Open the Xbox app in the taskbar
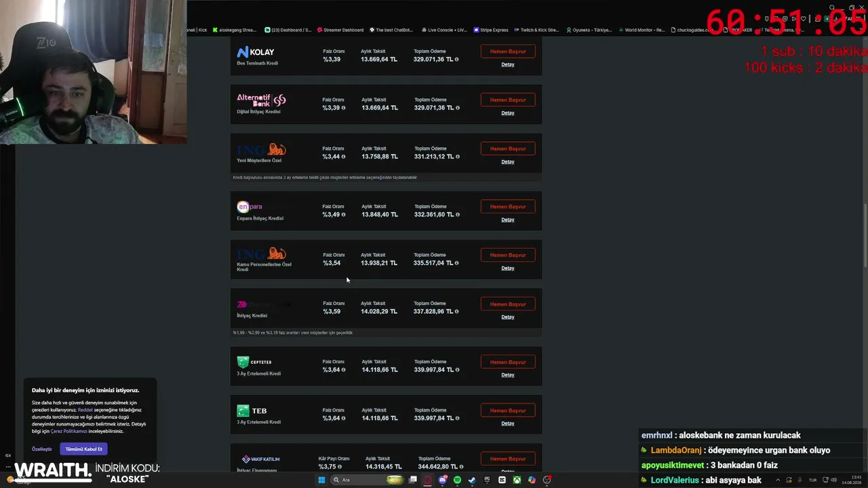Screen dimensions: 868x488 517,480
